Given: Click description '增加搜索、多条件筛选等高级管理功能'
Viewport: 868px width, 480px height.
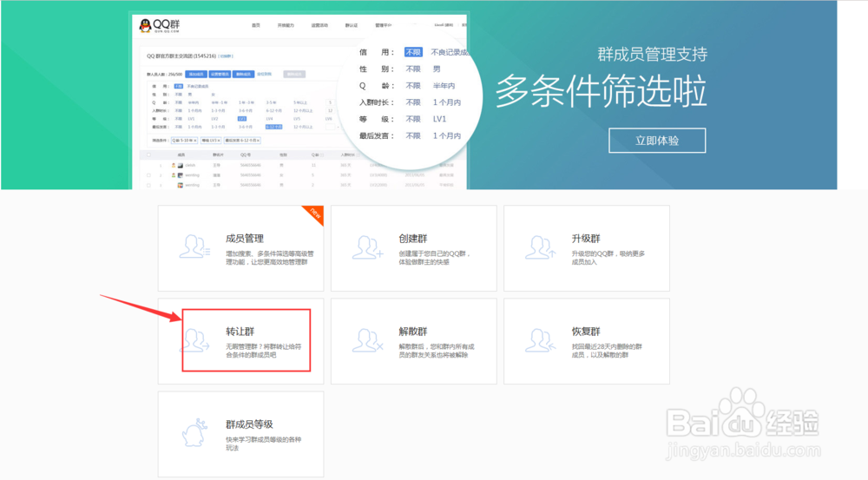Looking at the screenshot, I should click(270, 258).
